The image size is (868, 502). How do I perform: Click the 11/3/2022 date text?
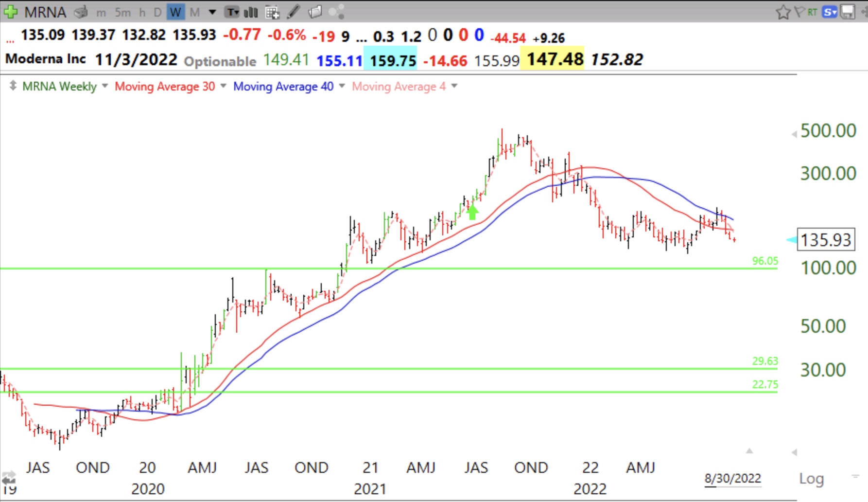click(136, 59)
